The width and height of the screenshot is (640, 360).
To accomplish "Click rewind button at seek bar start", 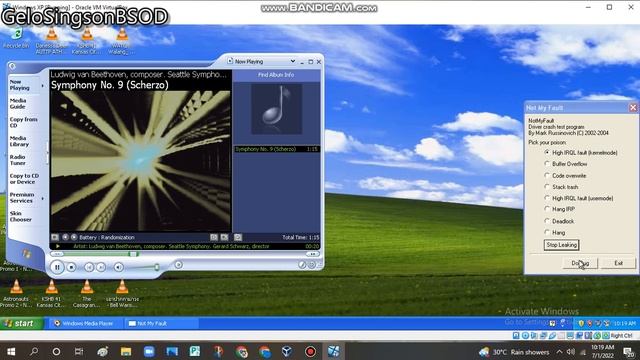I will [x=57, y=254].
